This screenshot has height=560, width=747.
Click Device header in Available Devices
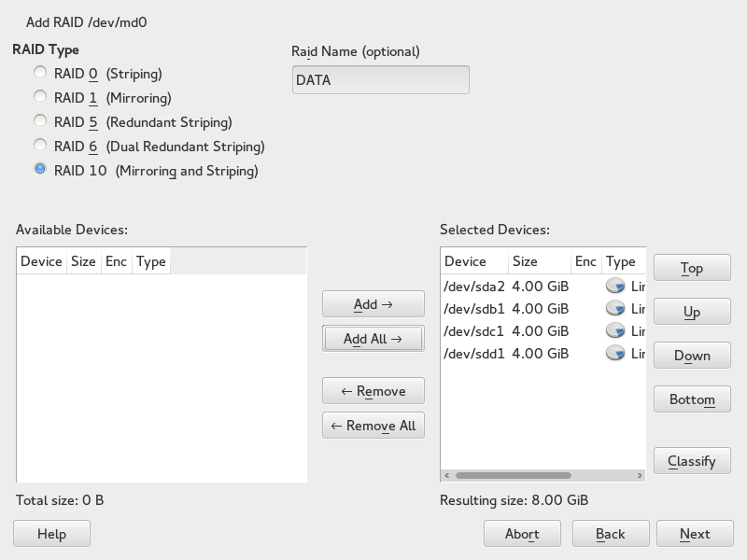41,261
